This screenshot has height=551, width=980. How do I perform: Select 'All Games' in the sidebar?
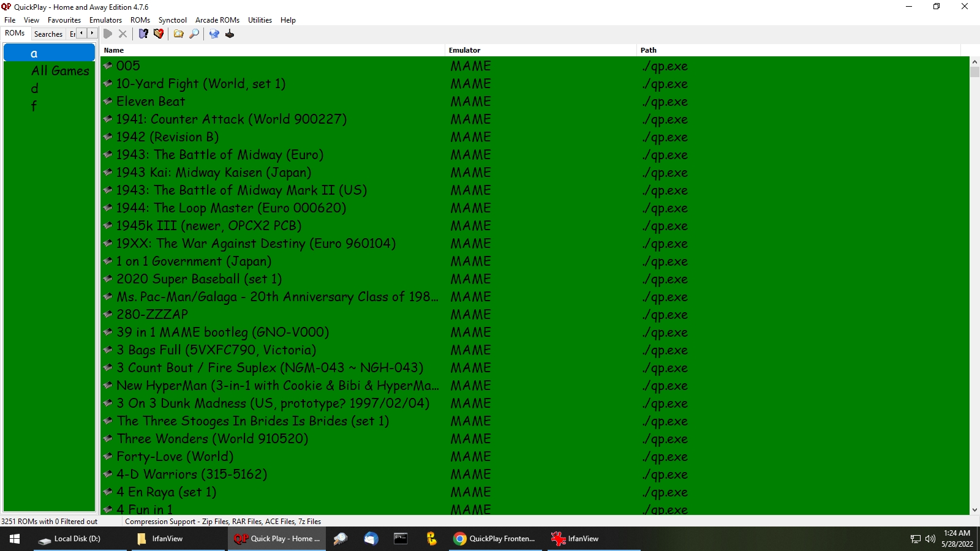pyautogui.click(x=60, y=71)
